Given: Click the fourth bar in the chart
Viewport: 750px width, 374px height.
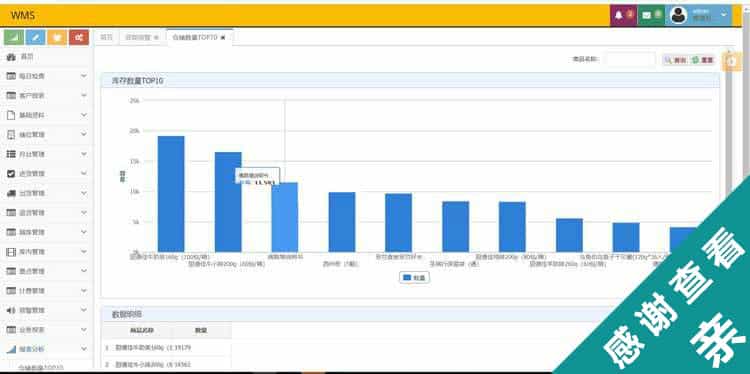Looking at the screenshot, I should coord(342,222).
